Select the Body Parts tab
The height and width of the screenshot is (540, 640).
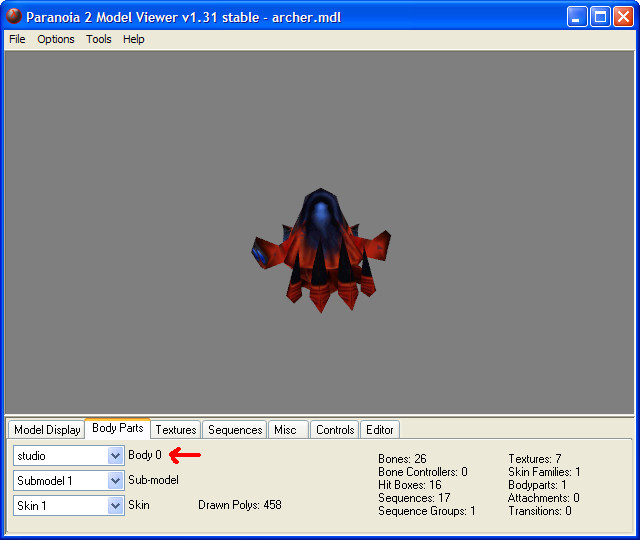tap(118, 429)
